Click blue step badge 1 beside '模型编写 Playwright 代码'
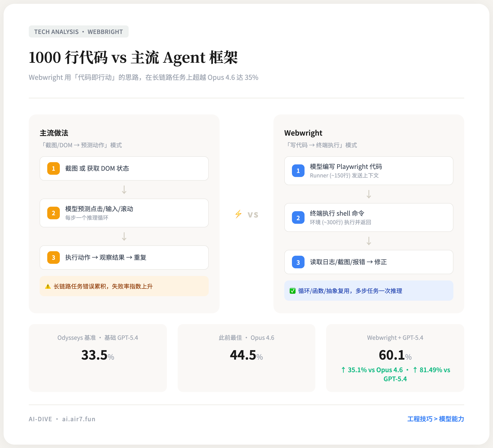 click(x=298, y=171)
